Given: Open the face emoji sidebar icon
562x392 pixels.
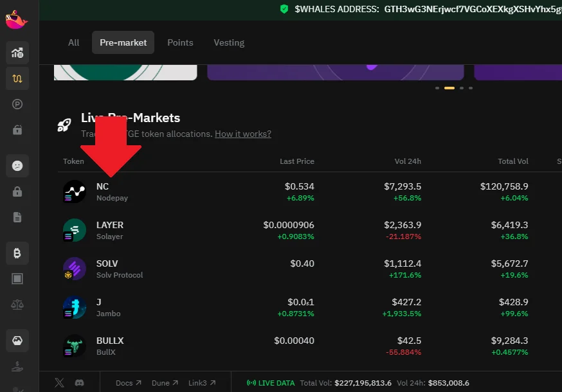Looking at the screenshot, I should click(17, 166).
